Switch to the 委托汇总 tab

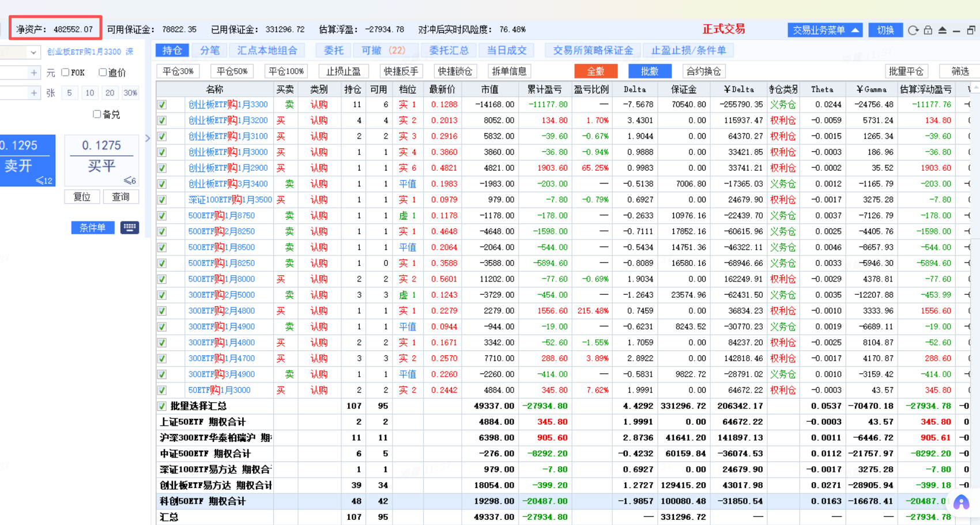[x=448, y=51]
